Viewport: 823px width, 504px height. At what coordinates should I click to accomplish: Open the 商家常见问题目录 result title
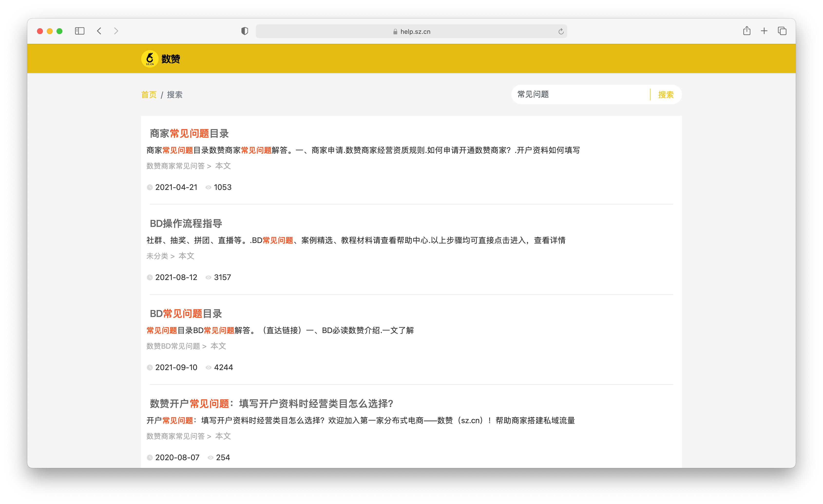(x=189, y=133)
